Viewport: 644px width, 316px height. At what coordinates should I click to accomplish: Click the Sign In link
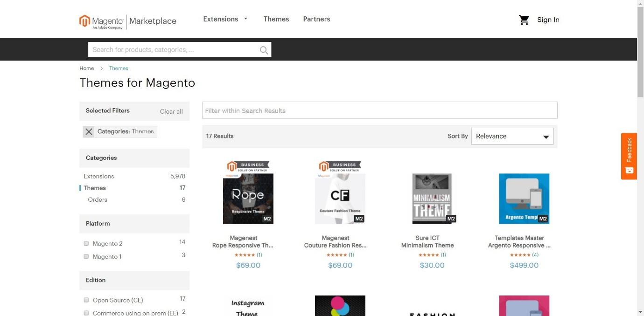[x=548, y=20]
